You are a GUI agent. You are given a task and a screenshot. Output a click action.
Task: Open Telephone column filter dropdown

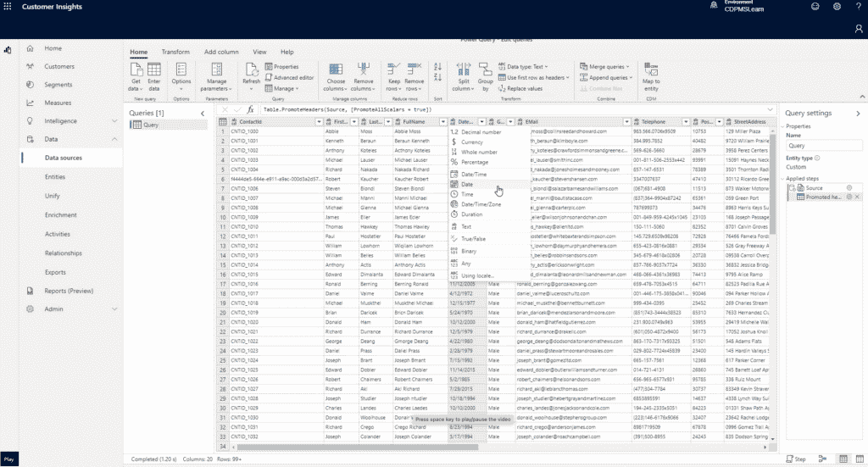point(685,122)
